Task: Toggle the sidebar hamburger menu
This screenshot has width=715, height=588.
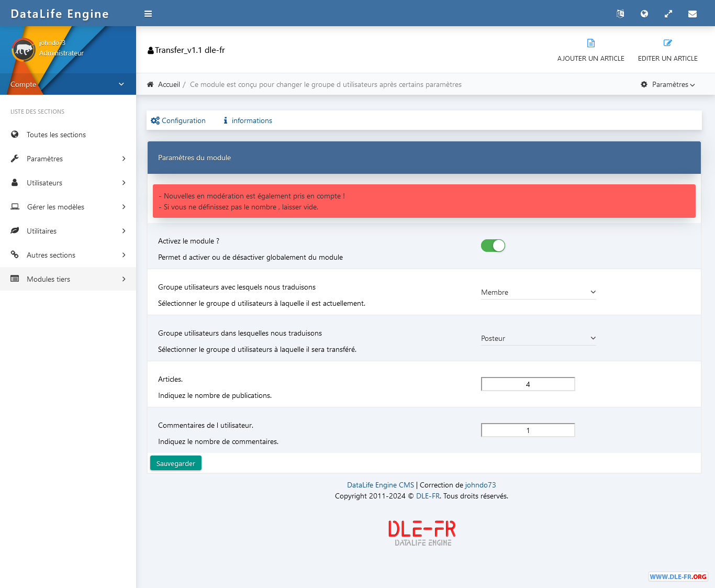Action: pos(148,14)
